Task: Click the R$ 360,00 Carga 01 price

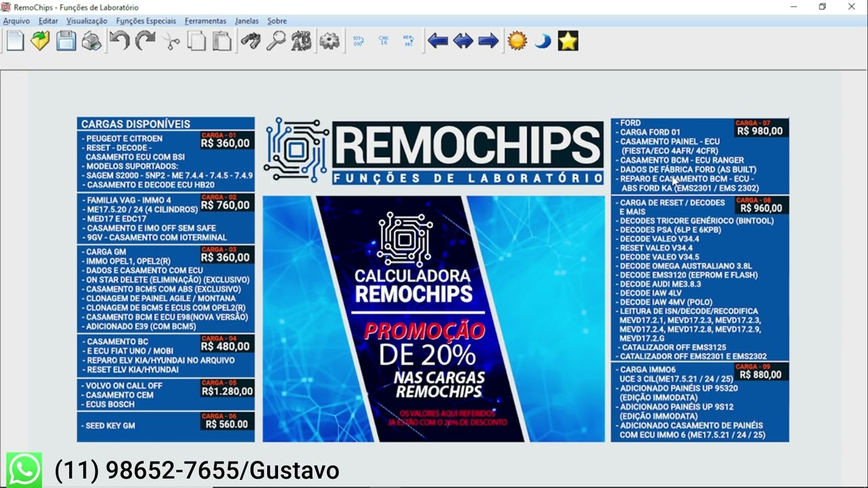Action: click(226, 144)
